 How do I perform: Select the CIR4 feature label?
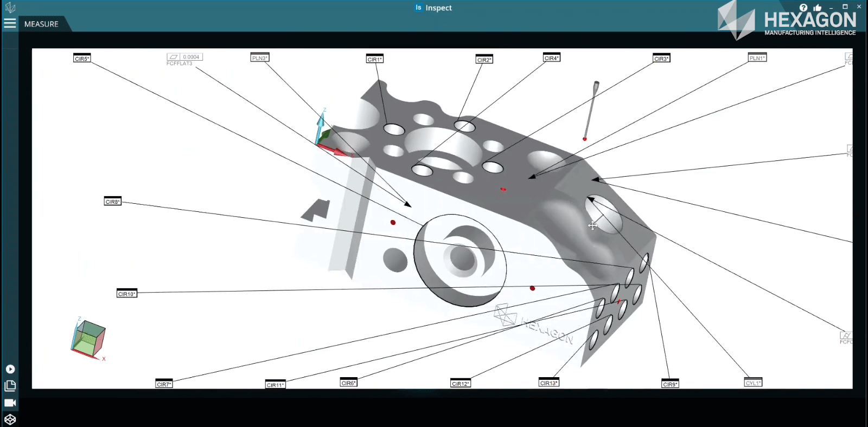tap(552, 57)
